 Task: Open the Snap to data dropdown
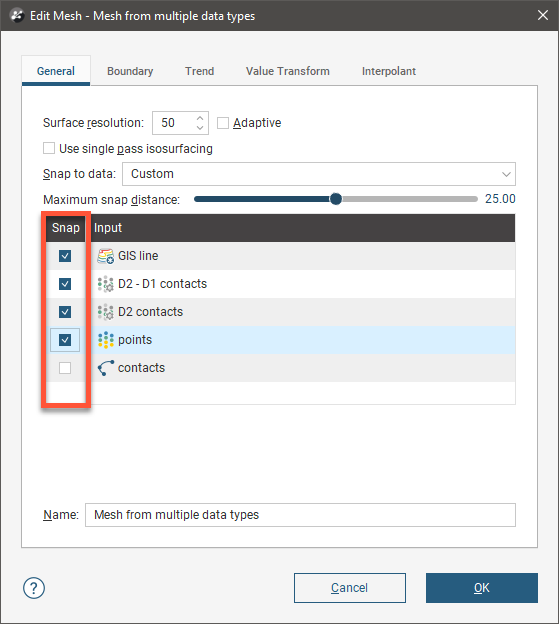(x=319, y=174)
